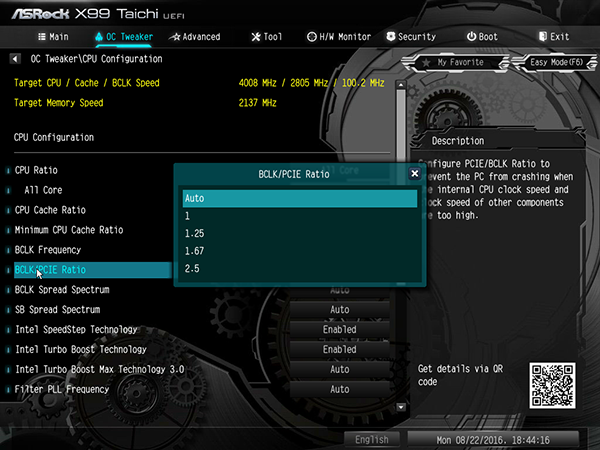Screen dimensions: 600x450
Task: Click the Target Memory Speed 2137 MHz value
Action: pyautogui.click(x=258, y=103)
